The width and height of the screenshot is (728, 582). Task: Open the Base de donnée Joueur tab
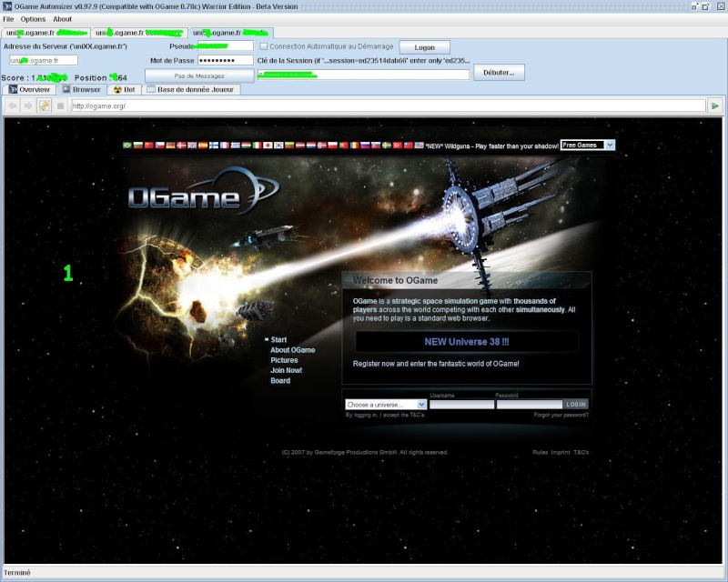tap(190, 90)
